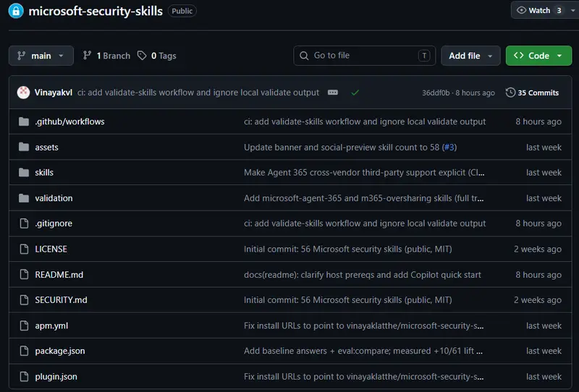Click Vinayakvl's avatar in commit bar
This screenshot has height=392, width=579.
(x=23, y=93)
